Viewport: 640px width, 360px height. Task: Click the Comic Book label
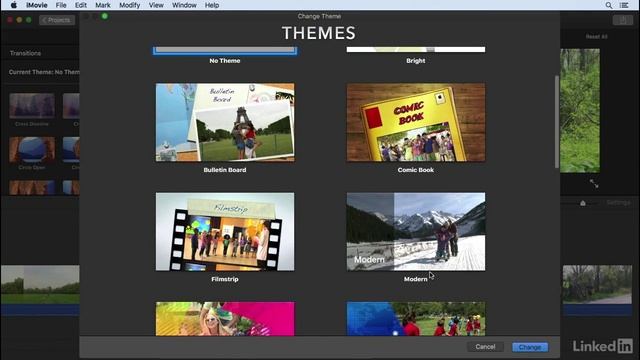tap(416, 170)
